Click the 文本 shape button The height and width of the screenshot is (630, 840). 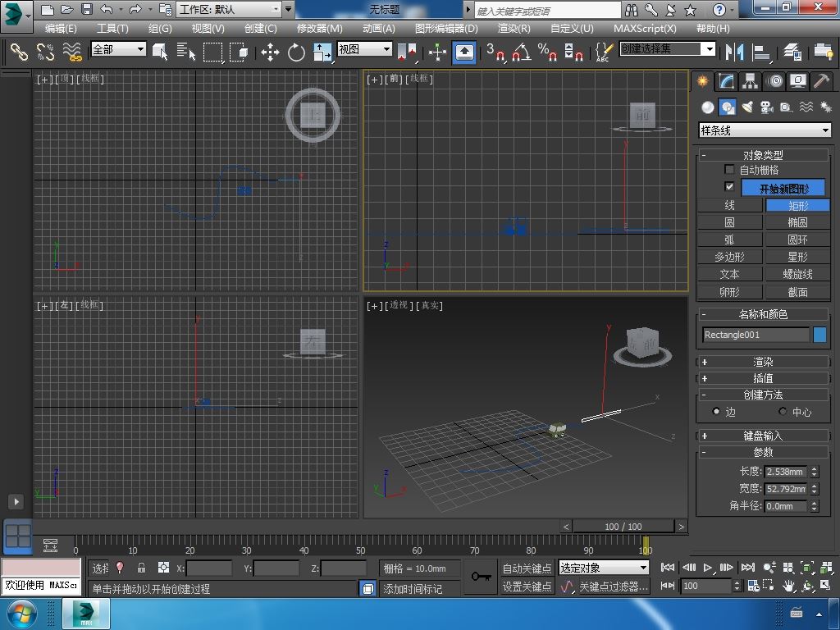pyautogui.click(x=729, y=274)
